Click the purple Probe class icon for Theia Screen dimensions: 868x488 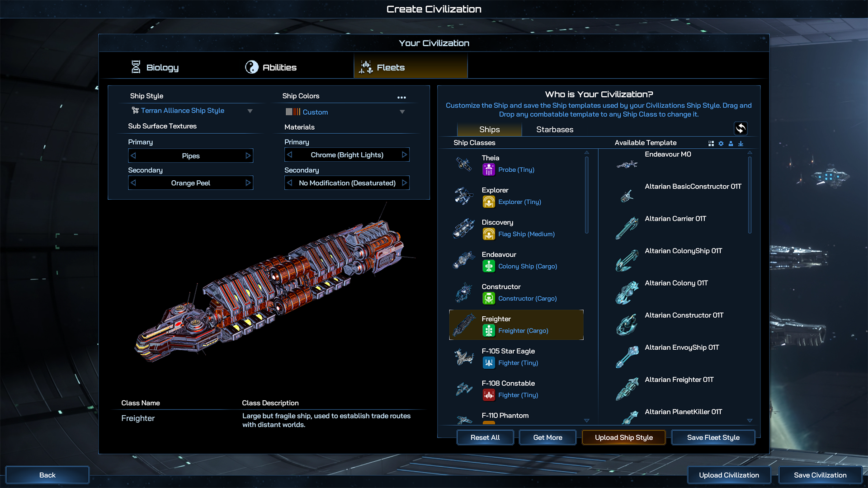(489, 169)
